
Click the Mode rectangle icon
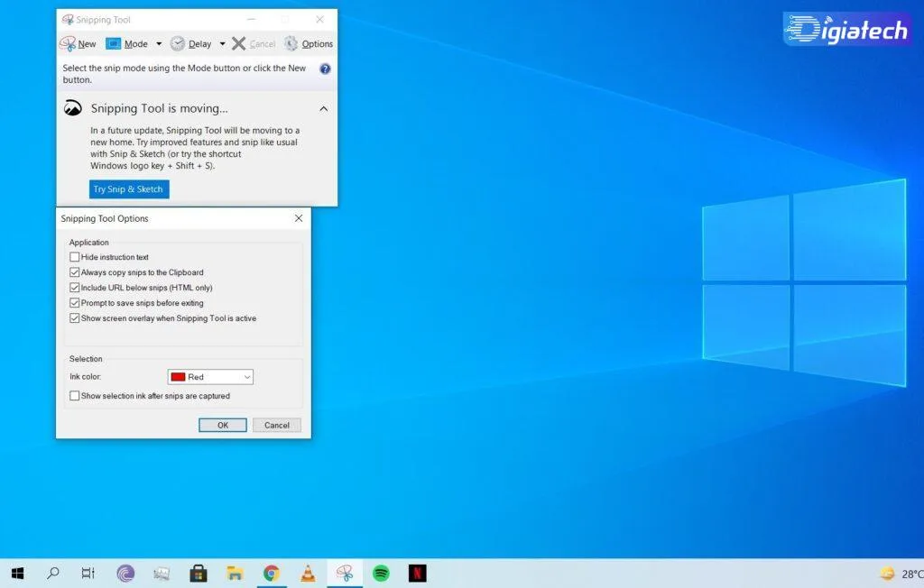coord(113,43)
